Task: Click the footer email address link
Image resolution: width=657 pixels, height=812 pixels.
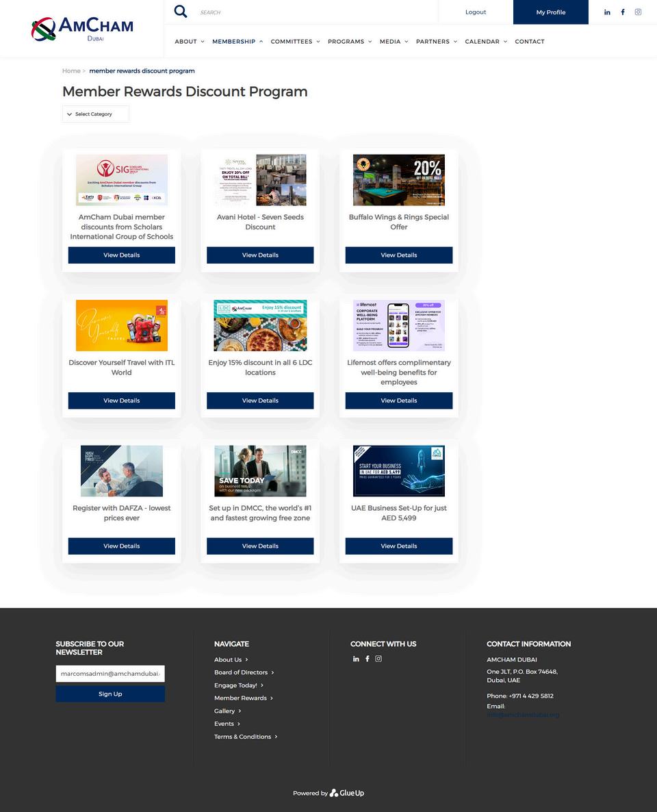Action: click(523, 715)
